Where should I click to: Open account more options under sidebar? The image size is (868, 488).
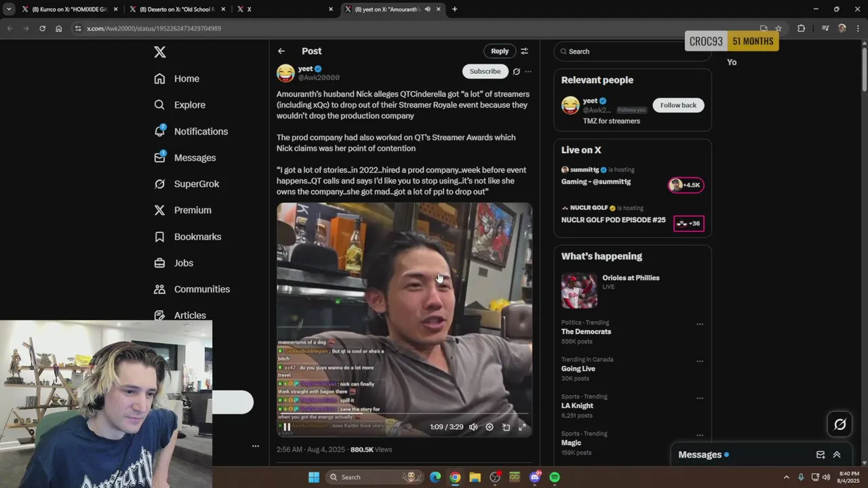click(x=256, y=446)
